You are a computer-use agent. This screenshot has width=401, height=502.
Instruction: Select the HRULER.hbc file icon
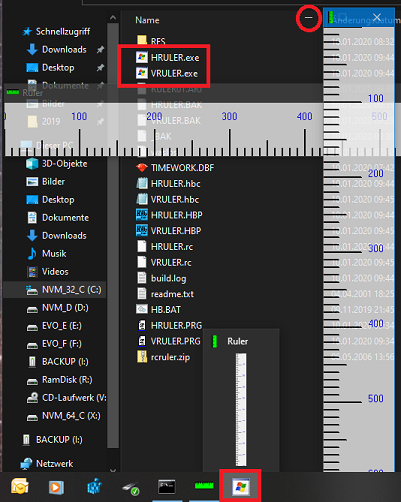tap(142, 183)
